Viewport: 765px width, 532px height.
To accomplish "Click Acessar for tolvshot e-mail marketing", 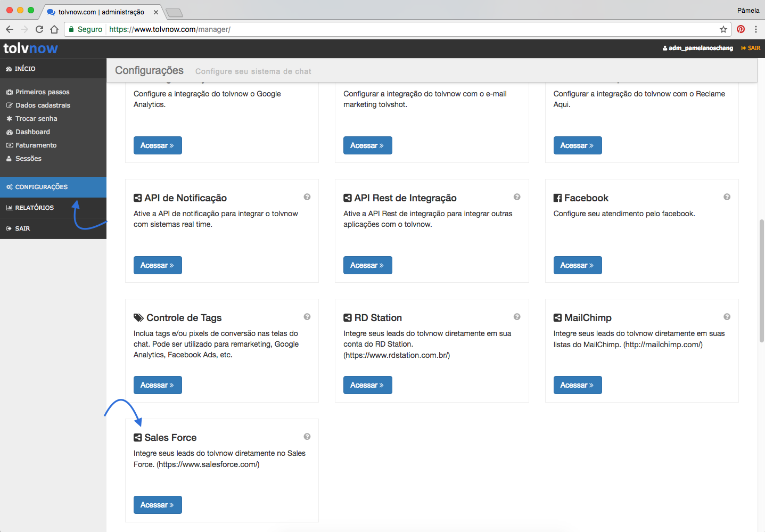I will pyautogui.click(x=367, y=145).
